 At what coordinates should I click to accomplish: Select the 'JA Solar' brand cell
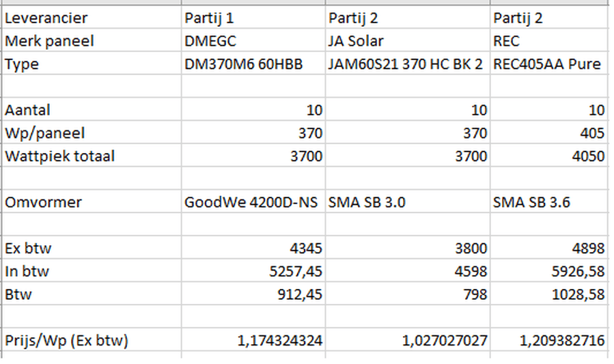click(x=408, y=41)
